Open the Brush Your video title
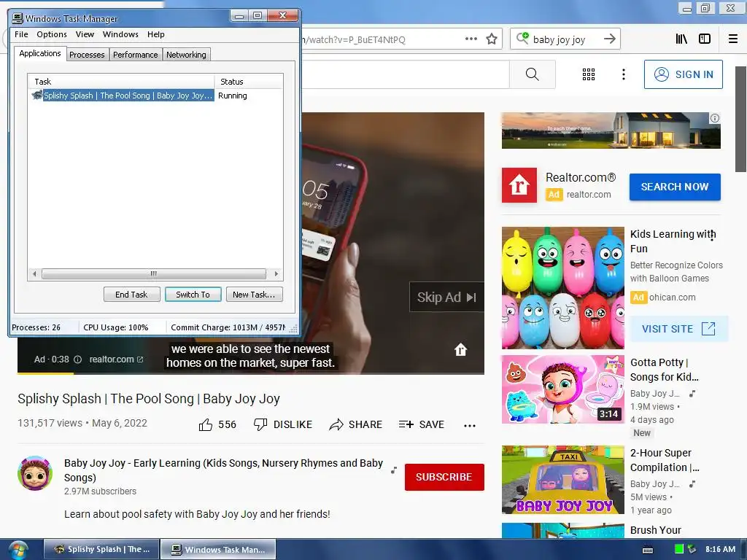The image size is (747, 560). [x=656, y=530]
